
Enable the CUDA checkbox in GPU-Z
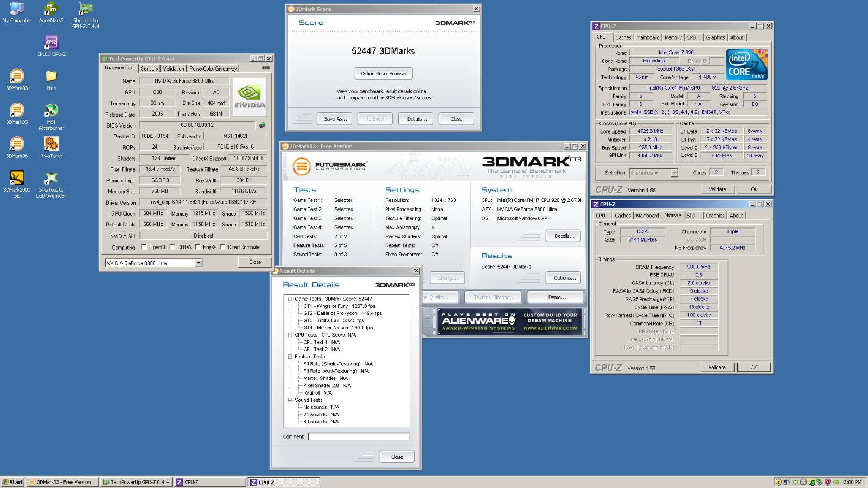(173, 247)
